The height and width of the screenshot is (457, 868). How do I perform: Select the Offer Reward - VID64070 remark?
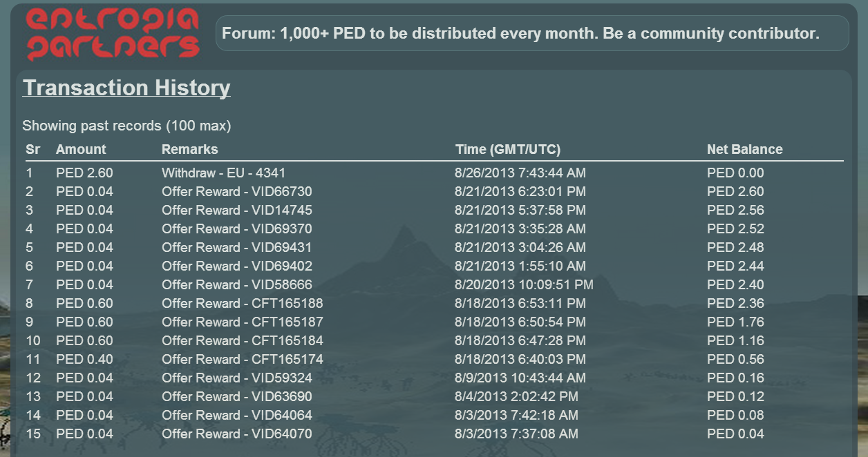pos(236,434)
